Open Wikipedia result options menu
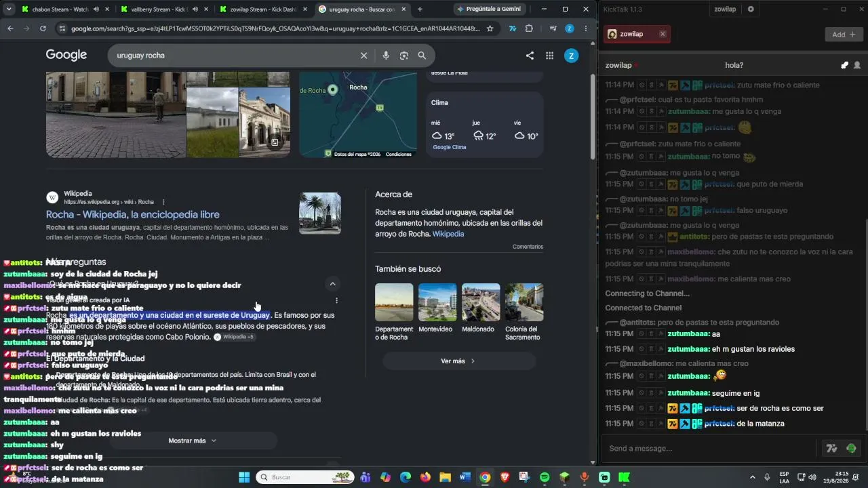The image size is (868, 488). 163,202
